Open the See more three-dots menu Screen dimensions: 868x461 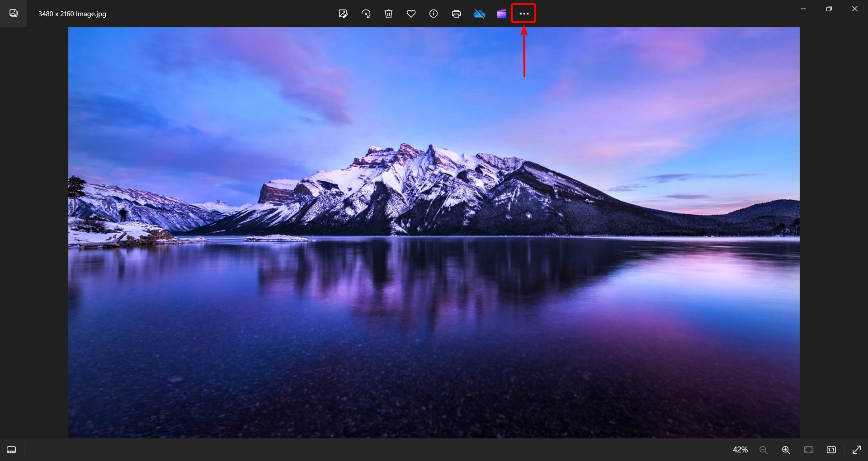click(x=524, y=14)
